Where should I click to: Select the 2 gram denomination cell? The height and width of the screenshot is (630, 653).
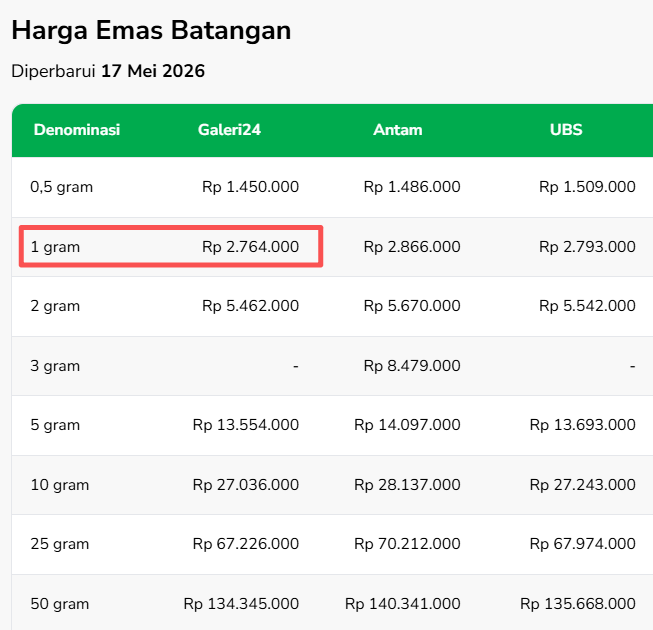[55, 306]
